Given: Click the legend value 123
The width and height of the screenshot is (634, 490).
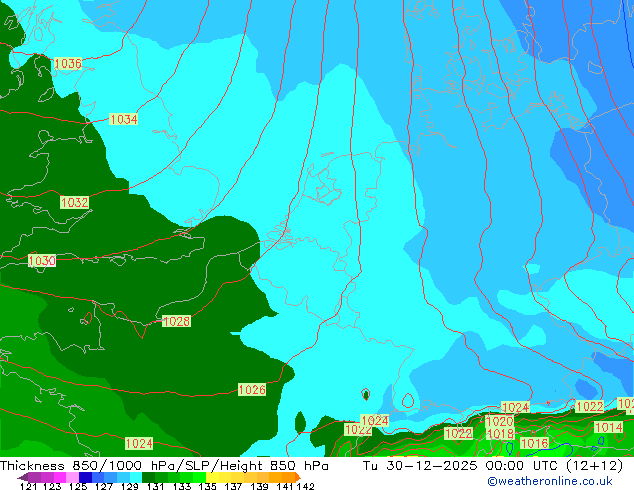Looking at the screenshot, I should click(x=52, y=486).
